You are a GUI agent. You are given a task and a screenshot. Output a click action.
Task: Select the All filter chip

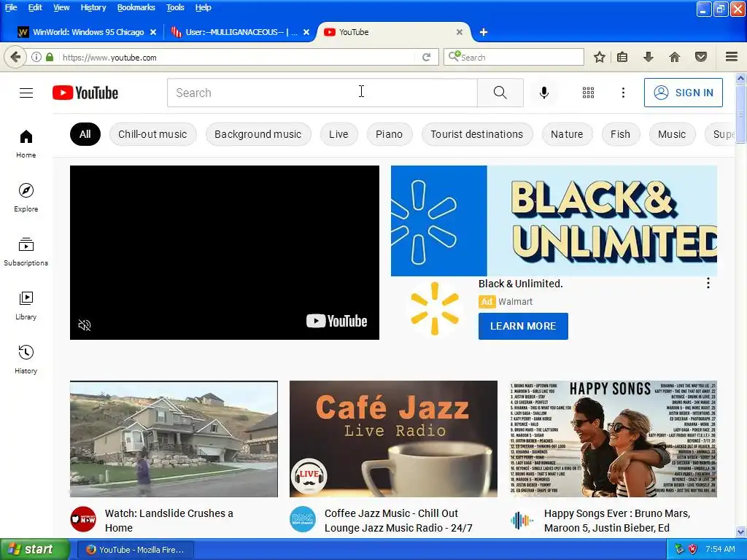click(x=85, y=134)
